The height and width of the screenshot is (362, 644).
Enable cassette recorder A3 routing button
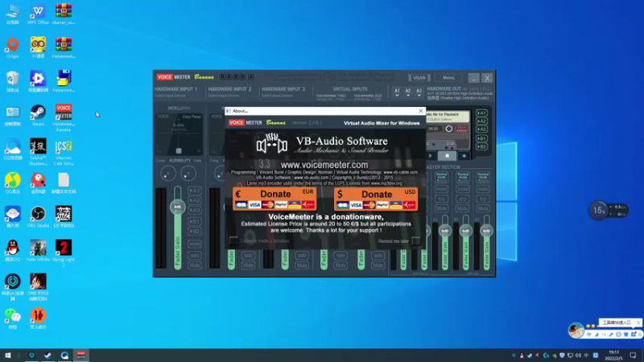click(481, 129)
